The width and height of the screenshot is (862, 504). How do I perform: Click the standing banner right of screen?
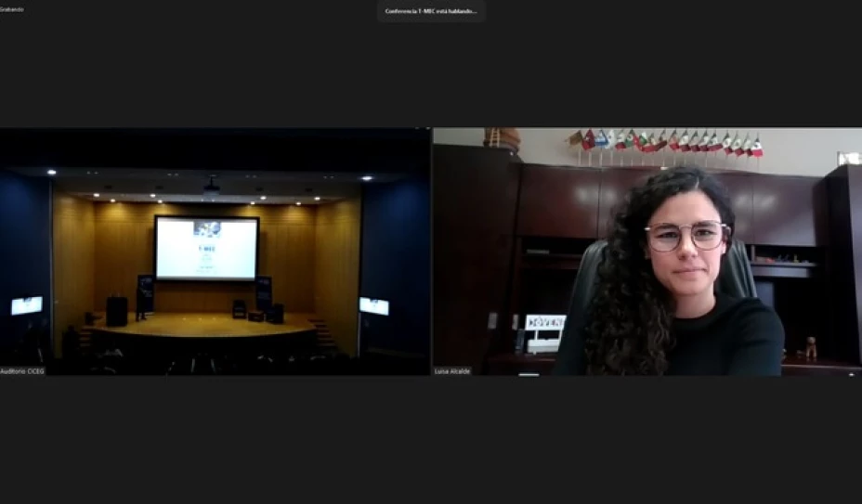(x=264, y=291)
